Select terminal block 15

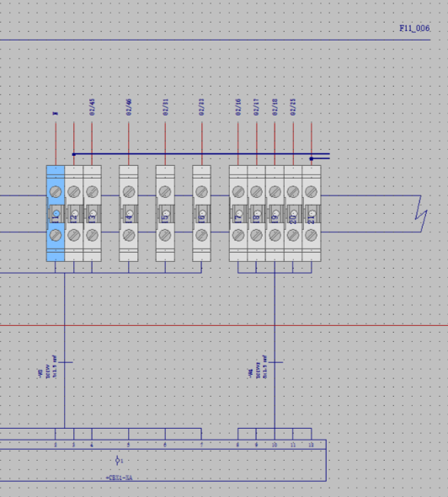tap(165, 213)
